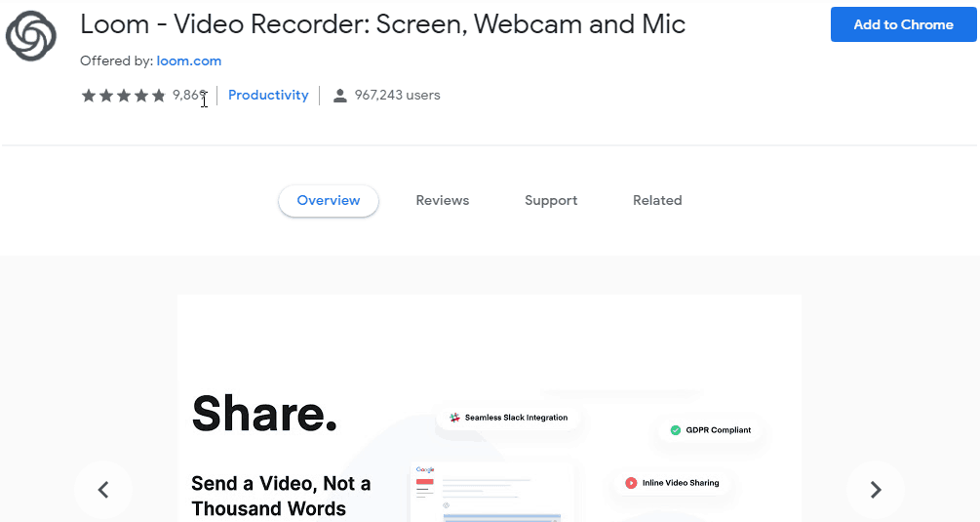This screenshot has width=980, height=522.
Task: Click the Loom logo icon
Action: (30, 36)
